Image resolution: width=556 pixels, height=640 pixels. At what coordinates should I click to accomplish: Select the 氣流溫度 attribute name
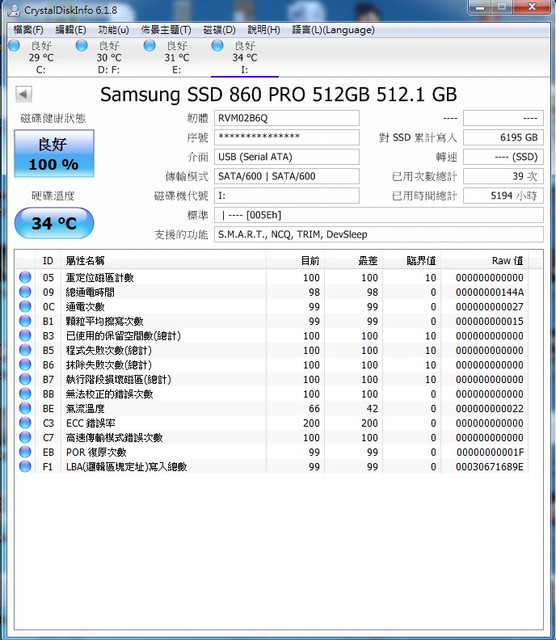point(85,409)
